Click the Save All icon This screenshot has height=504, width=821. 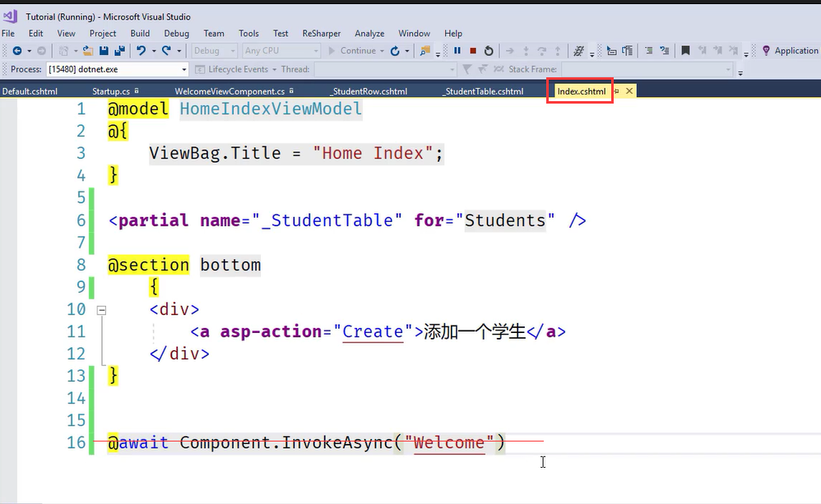120,51
